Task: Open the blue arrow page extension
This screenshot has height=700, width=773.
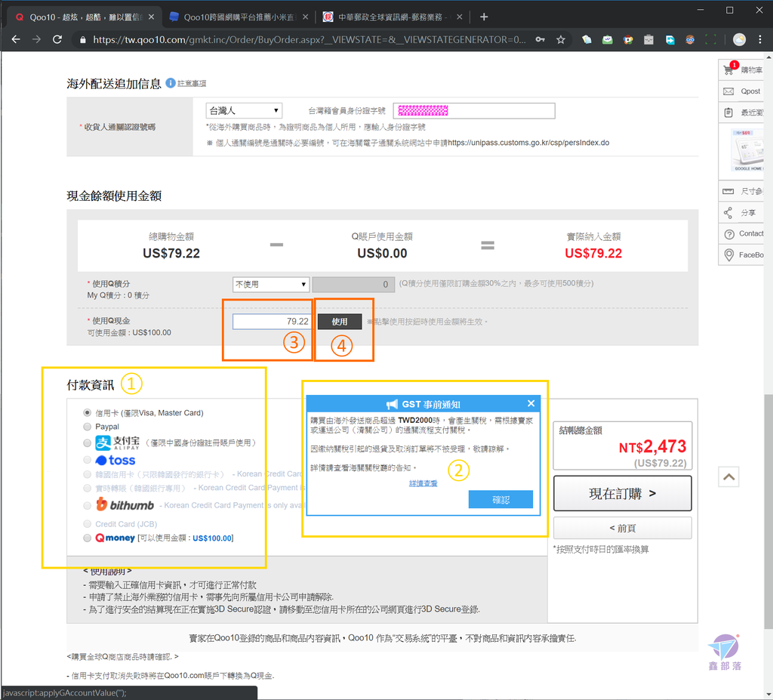Action: pyautogui.click(x=670, y=39)
